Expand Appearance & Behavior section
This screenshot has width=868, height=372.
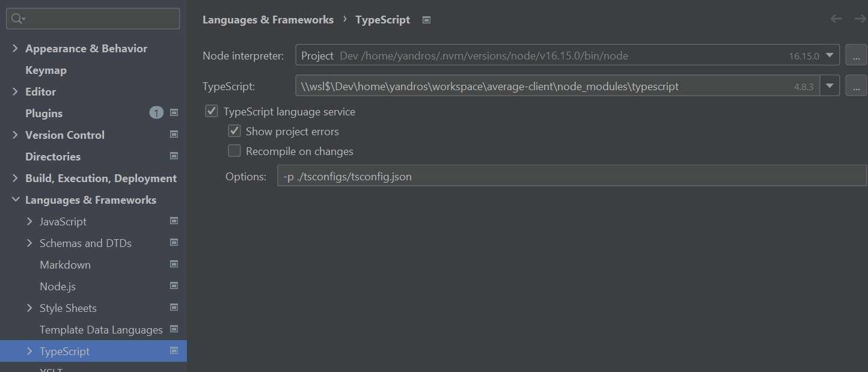click(16, 49)
